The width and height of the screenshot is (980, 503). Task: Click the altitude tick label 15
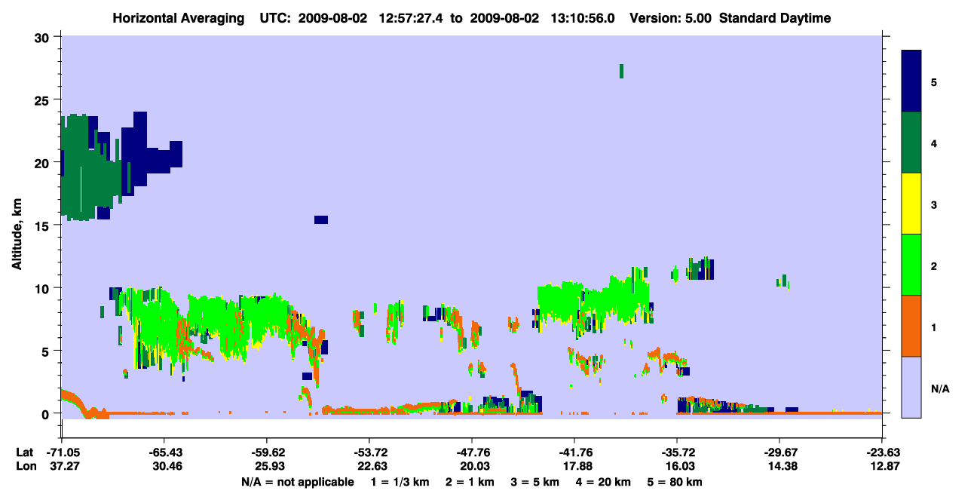[44, 225]
